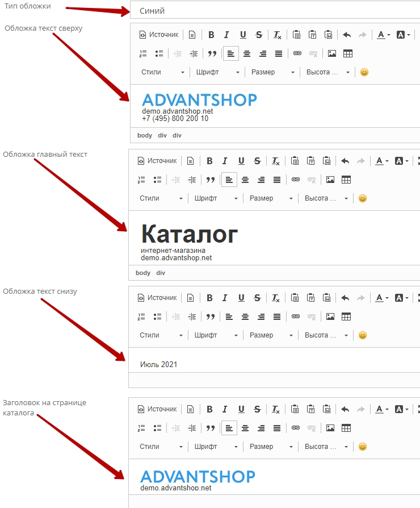Open Шрифт dropdown in main cover text editor
The height and width of the screenshot is (508, 420).
tap(216, 198)
